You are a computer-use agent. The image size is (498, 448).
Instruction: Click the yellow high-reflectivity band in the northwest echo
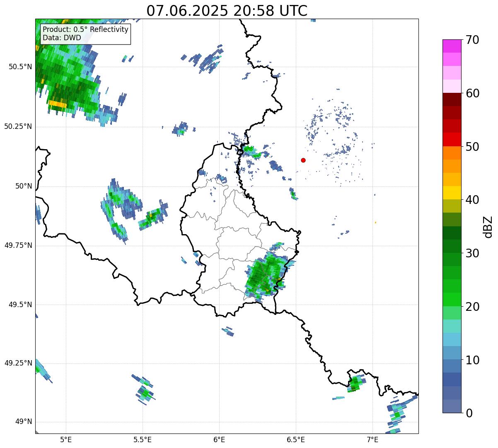point(57,104)
